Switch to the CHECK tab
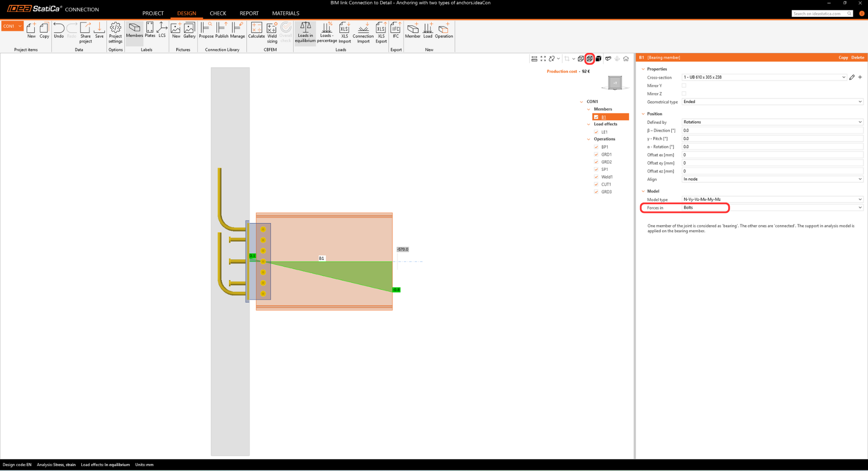This screenshot has height=471, width=868. point(217,13)
